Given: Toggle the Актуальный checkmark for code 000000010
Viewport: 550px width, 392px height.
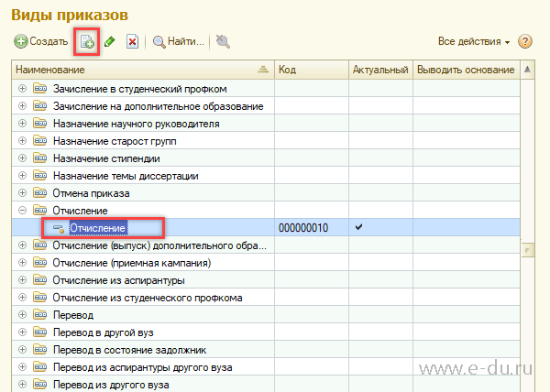Looking at the screenshot, I should coord(371,227).
